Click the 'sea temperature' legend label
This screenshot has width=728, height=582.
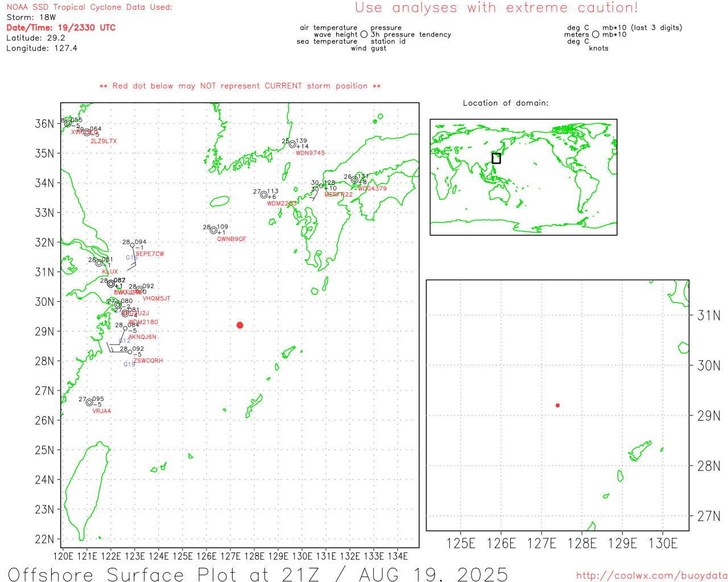click(x=327, y=41)
